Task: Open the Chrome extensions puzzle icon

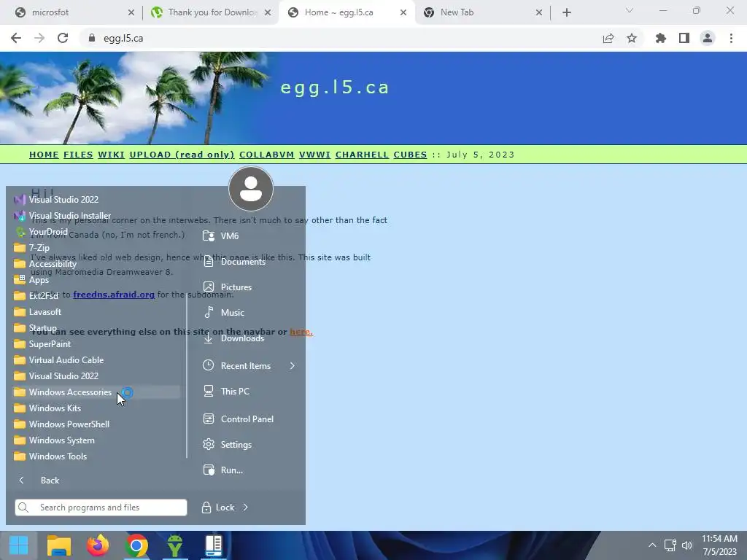Action: click(661, 38)
